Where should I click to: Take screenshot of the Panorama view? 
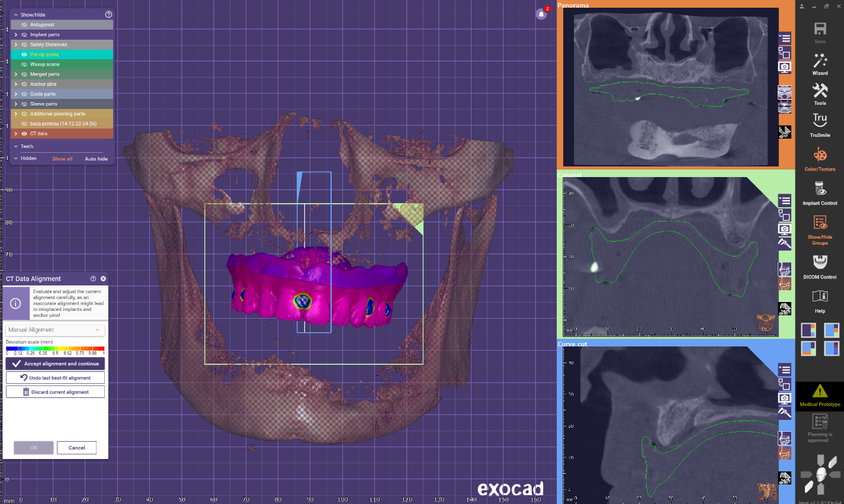(784, 67)
